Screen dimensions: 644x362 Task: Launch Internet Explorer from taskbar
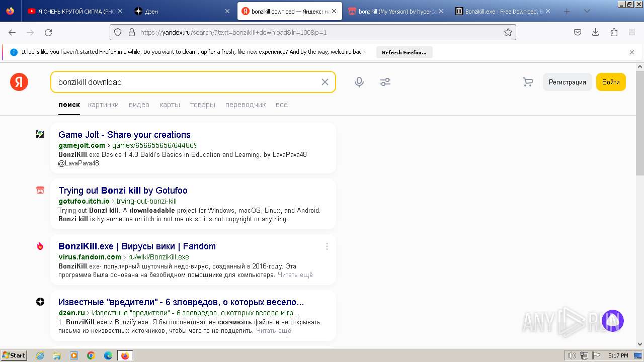click(40, 355)
